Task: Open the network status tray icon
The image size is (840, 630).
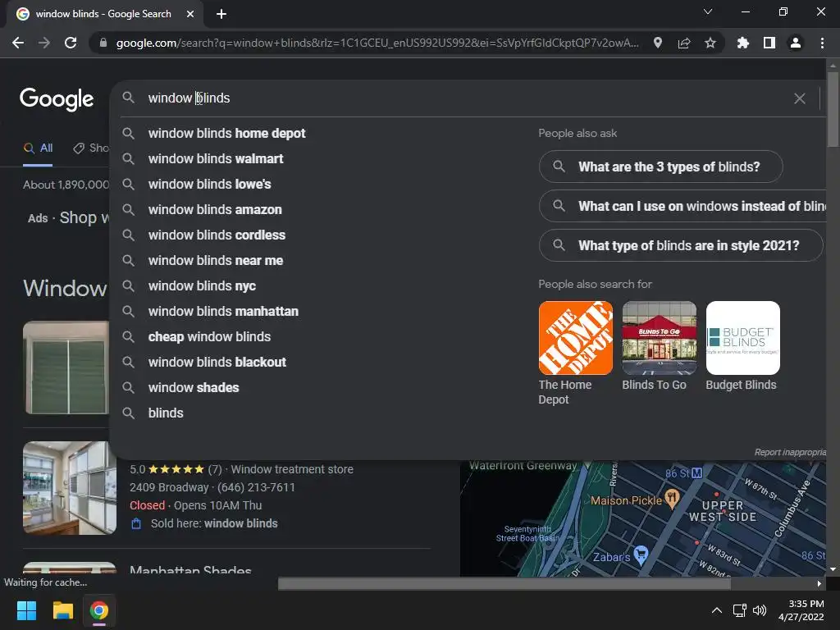Action: coord(739,610)
